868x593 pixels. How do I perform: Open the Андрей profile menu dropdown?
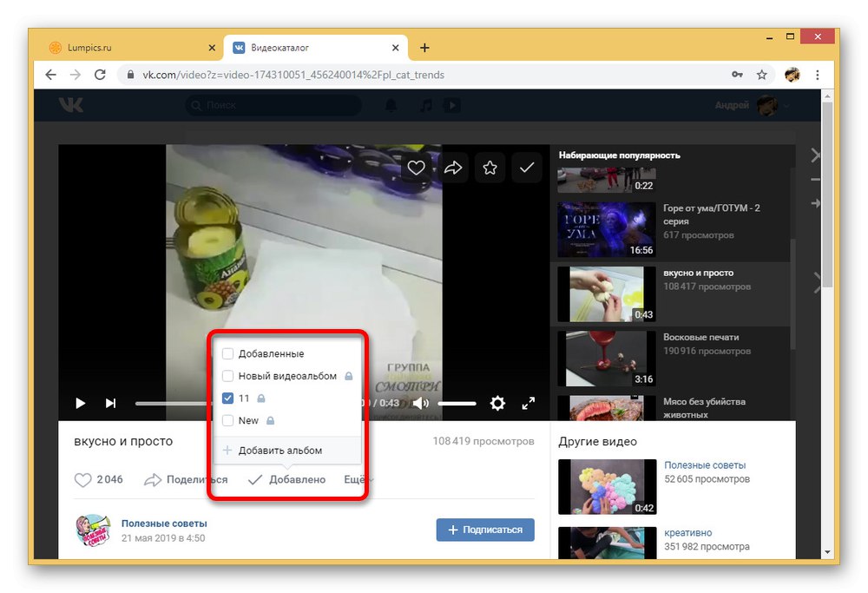(x=752, y=105)
